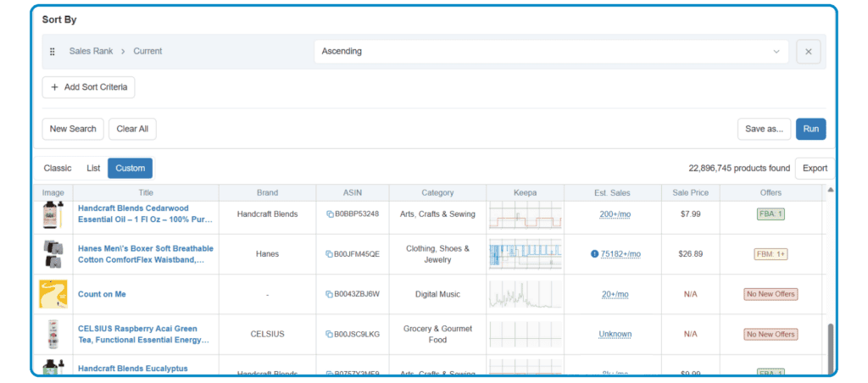Click the Hanes brand cell

(267, 254)
